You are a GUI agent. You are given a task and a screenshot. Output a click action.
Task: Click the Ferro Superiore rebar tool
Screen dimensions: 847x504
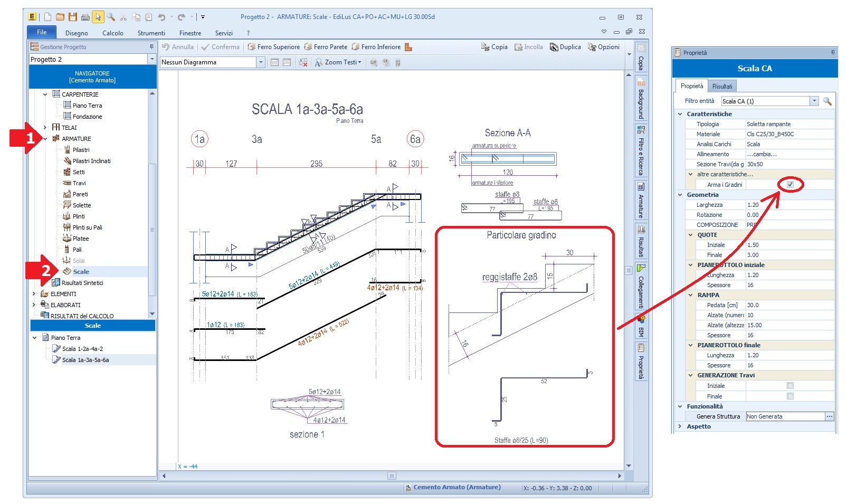pyautogui.click(x=273, y=47)
